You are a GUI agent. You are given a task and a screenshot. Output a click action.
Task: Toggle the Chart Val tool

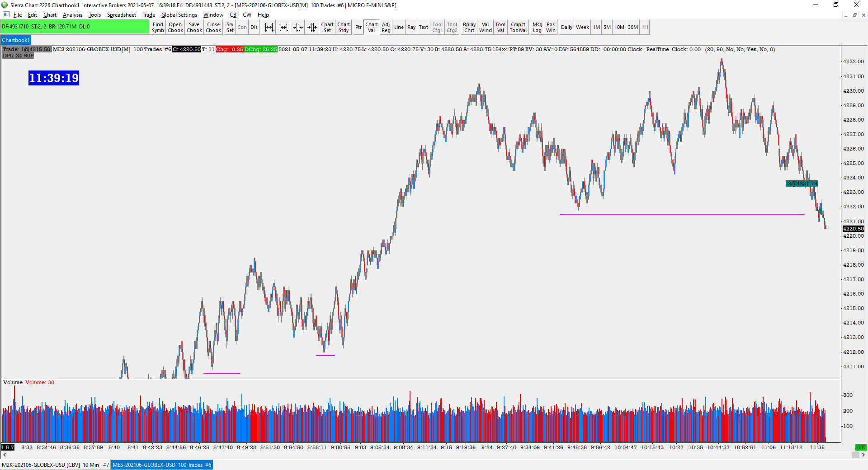(372, 28)
